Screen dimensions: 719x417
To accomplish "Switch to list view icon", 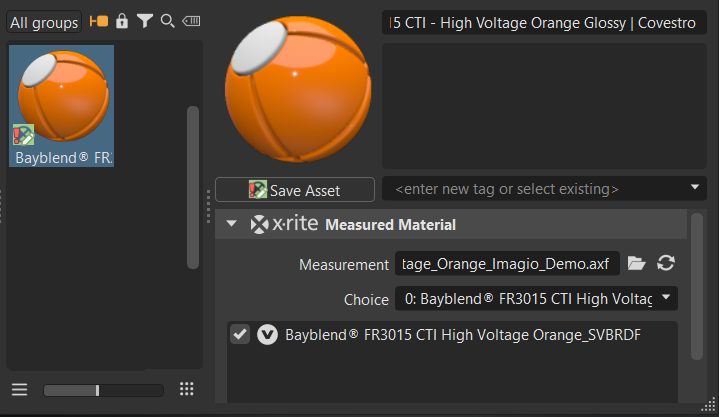I will (x=19, y=389).
